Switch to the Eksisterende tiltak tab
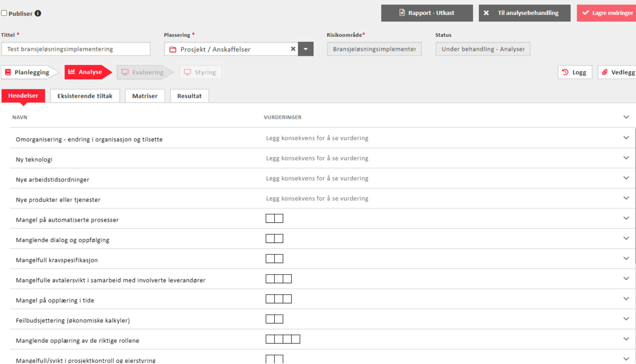This screenshot has width=636, height=364. [85, 96]
